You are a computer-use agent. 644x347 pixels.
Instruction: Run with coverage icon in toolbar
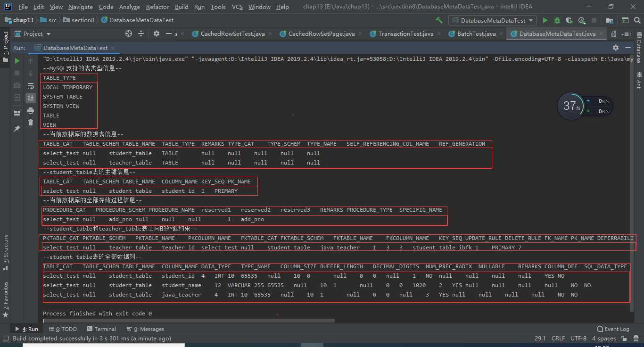570,20
